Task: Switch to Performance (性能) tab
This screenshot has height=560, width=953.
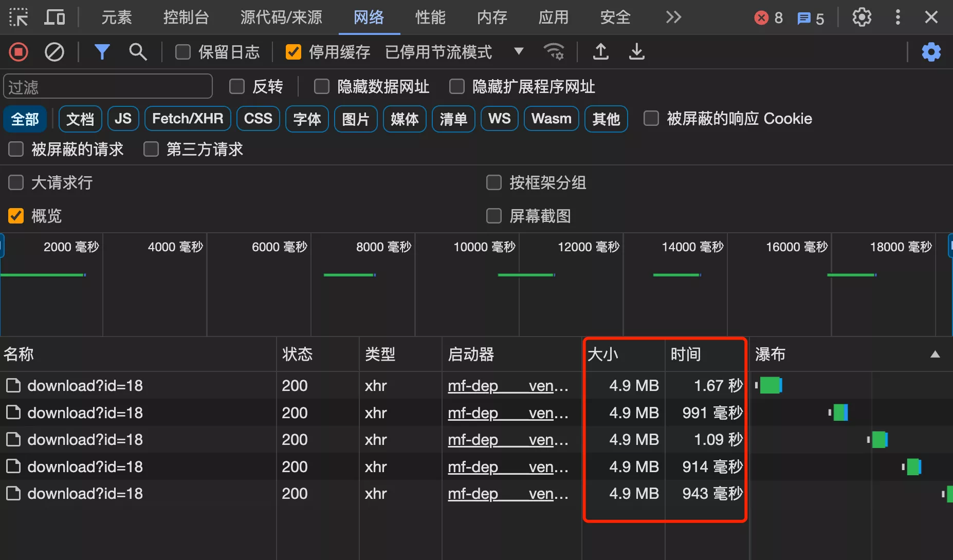Action: (430, 17)
